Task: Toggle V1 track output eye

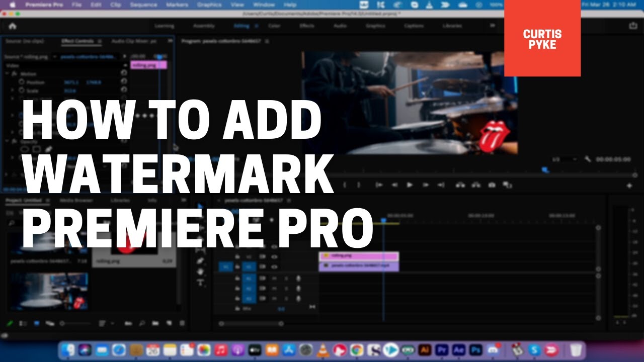Action: click(x=274, y=266)
